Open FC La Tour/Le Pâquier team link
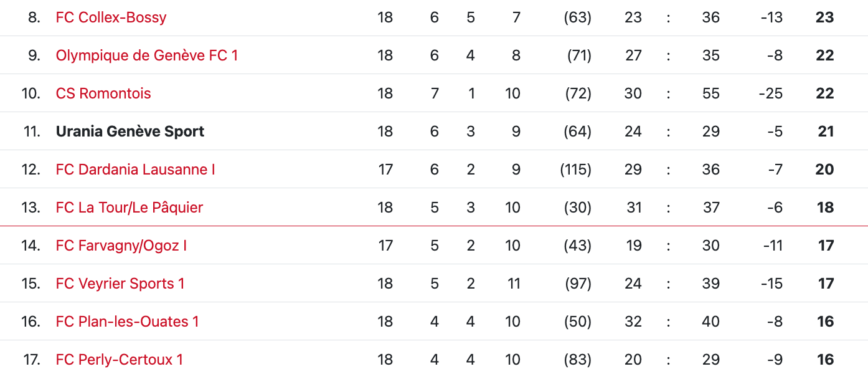The width and height of the screenshot is (868, 374). point(129,208)
